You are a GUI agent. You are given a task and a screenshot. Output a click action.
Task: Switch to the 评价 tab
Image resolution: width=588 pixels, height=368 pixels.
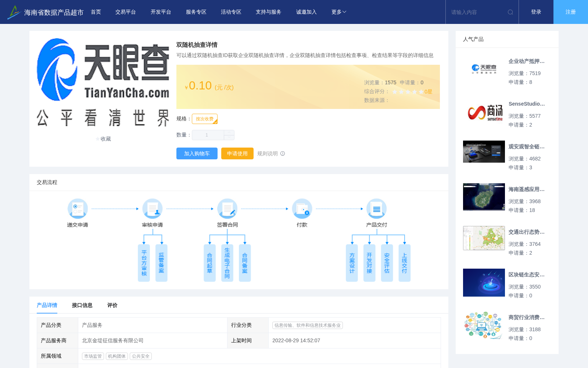click(x=112, y=305)
